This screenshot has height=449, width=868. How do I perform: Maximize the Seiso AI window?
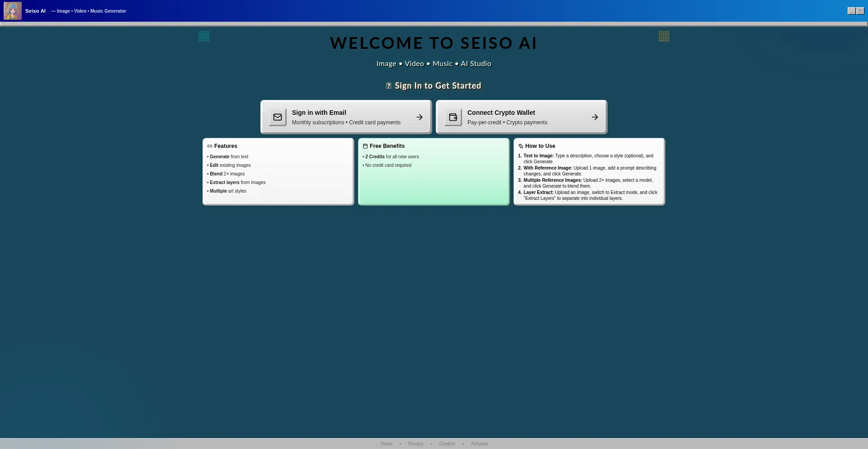860,11
